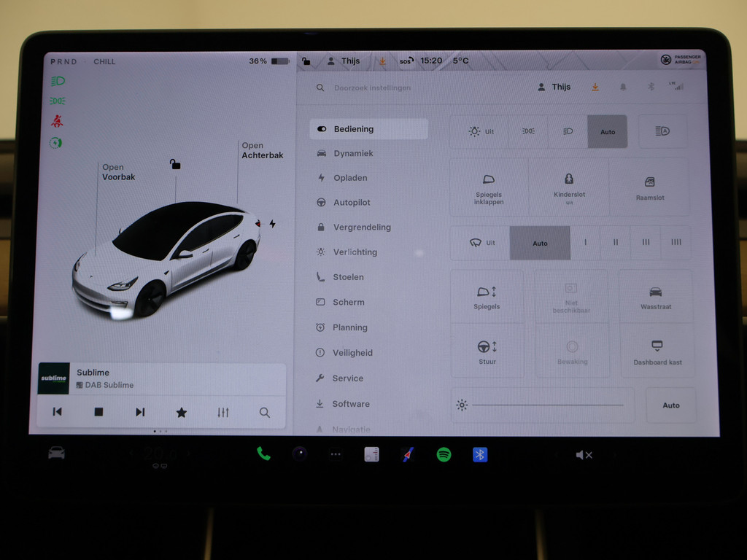Tap the unlock padlock above the car
747x560 pixels.
click(x=175, y=165)
